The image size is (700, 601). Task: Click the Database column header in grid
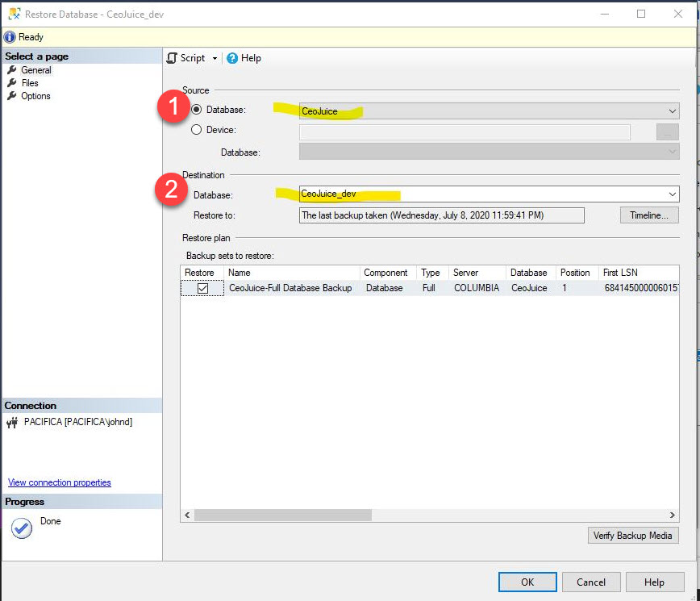[x=531, y=273]
